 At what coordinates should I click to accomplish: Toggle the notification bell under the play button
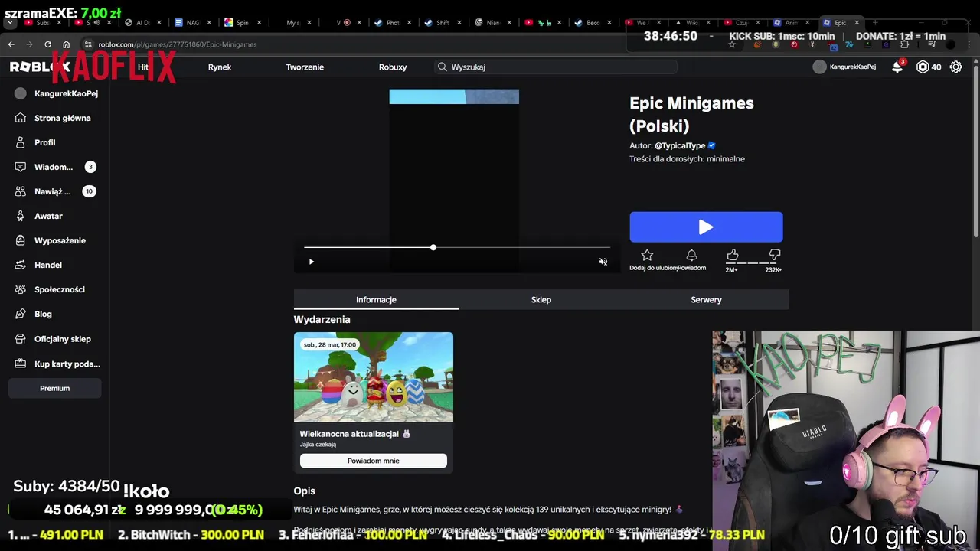[x=691, y=255]
